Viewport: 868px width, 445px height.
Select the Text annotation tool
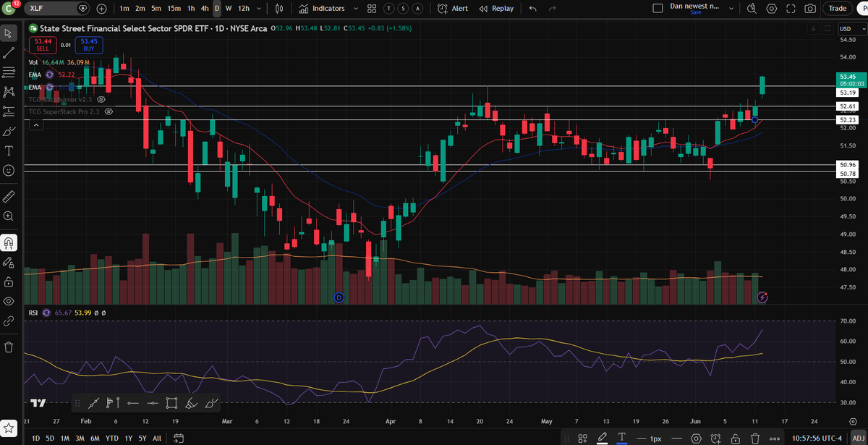9,151
